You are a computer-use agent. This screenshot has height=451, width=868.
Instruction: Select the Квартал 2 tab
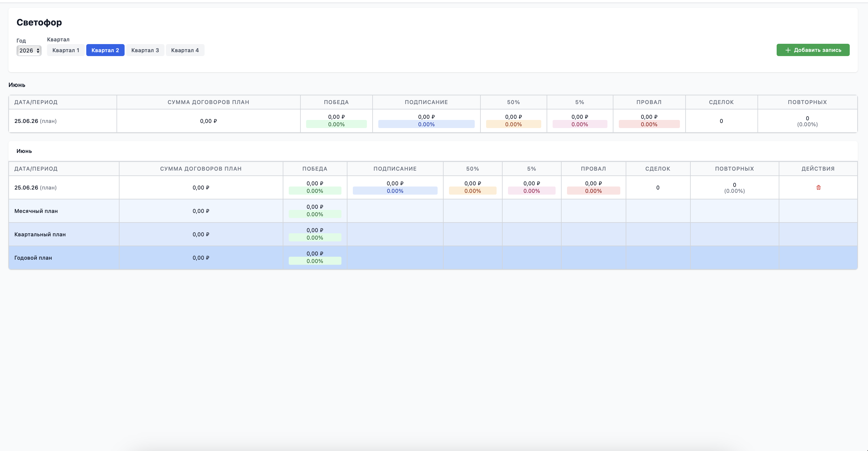point(105,50)
